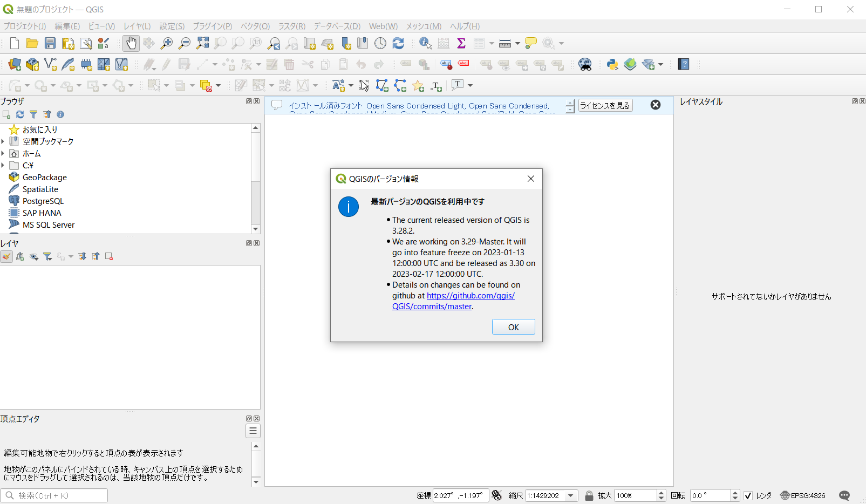Click the Zoom In magnifier
The height and width of the screenshot is (504, 866).
click(167, 43)
